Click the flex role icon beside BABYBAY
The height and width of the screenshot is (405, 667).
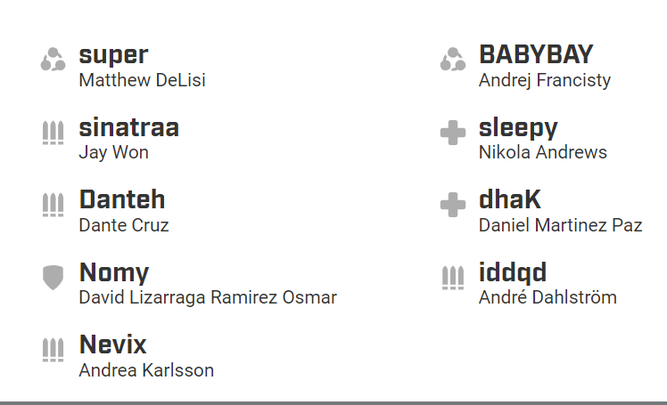coord(453,59)
